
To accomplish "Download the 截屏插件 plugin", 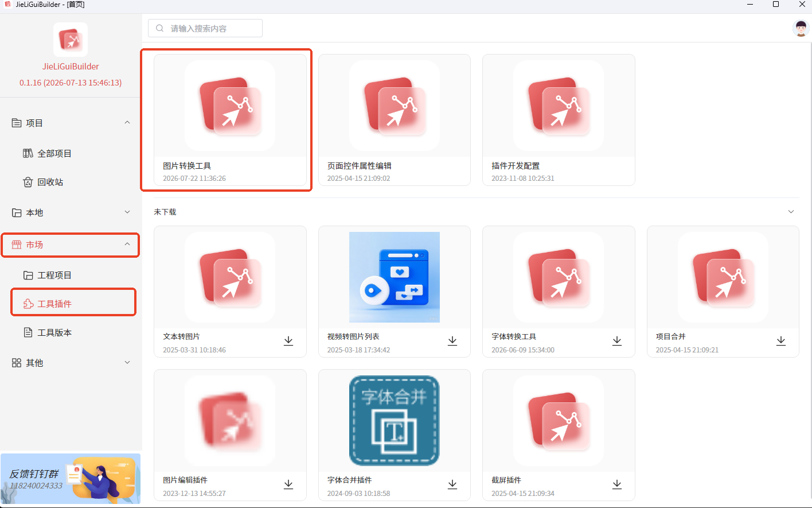I will [617, 484].
